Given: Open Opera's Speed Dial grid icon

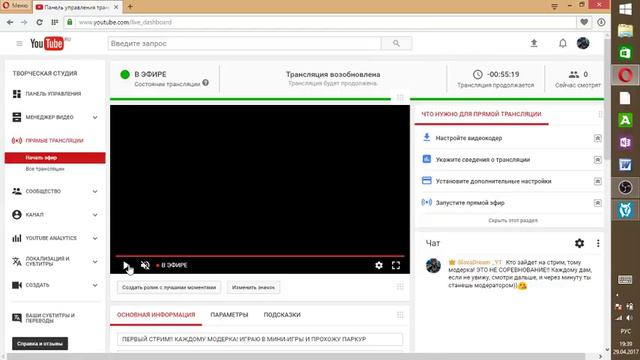Looking at the screenshot, I should tap(54, 22).
